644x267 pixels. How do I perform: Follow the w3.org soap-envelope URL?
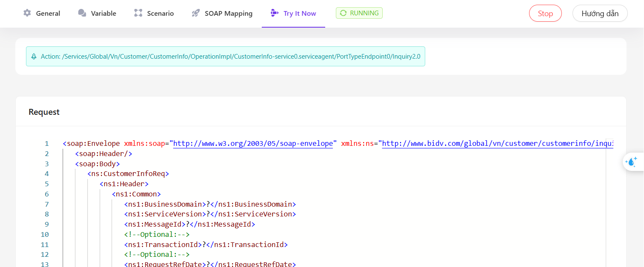(253, 144)
